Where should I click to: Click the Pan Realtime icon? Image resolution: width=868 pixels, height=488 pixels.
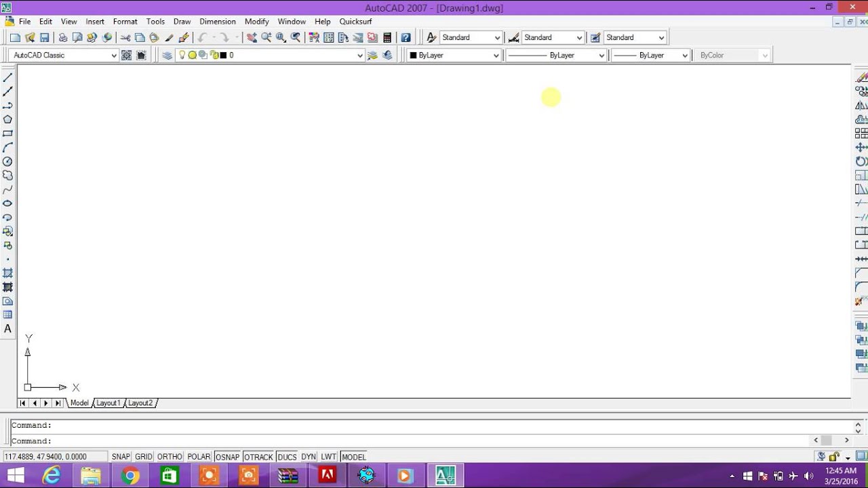click(252, 37)
